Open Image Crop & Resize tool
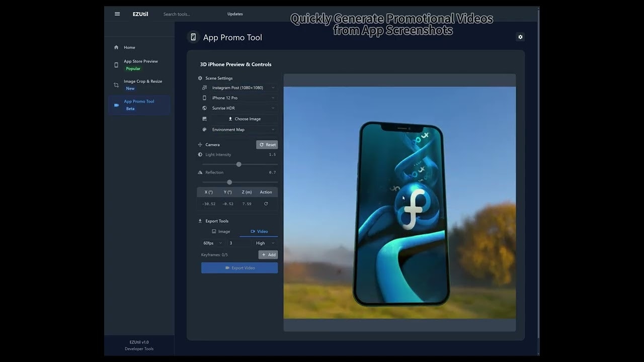644x362 pixels. [x=139, y=85]
